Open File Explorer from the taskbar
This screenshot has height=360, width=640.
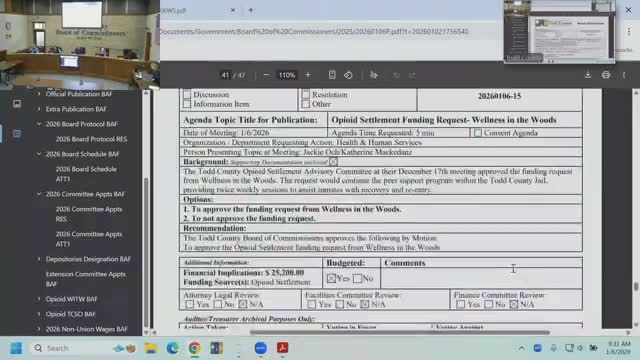[x=151, y=348]
